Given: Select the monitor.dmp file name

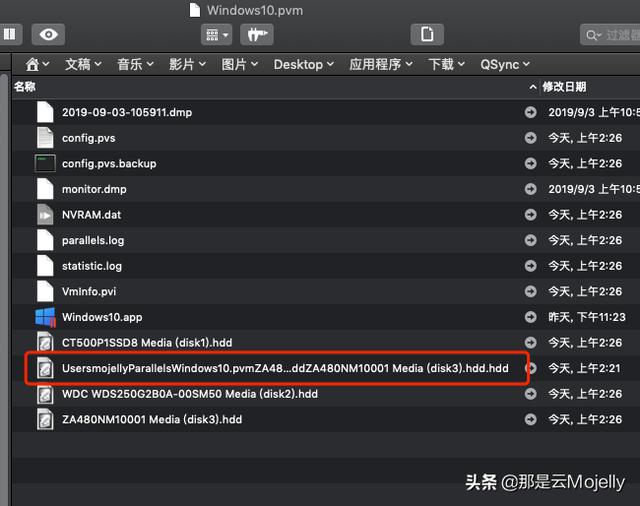Looking at the screenshot, I should (x=94, y=189).
